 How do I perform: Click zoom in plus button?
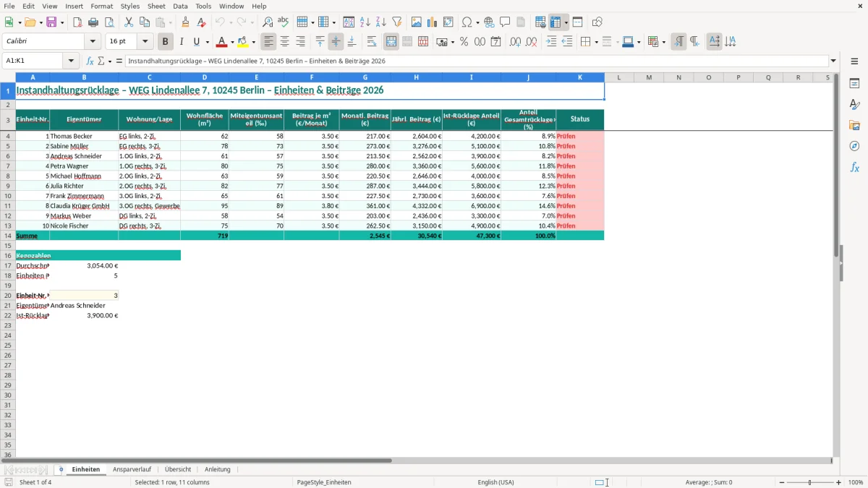click(839, 482)
